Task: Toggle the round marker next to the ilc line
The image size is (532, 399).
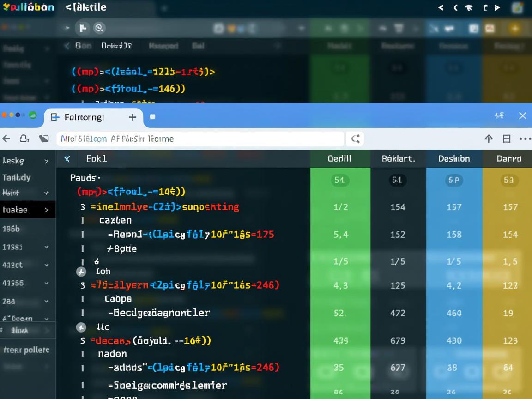Action: tap(81, 327)
